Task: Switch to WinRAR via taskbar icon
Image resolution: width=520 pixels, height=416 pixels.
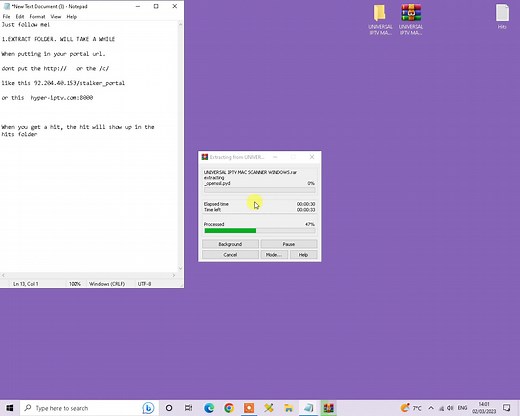Action: tap(328, 408)
